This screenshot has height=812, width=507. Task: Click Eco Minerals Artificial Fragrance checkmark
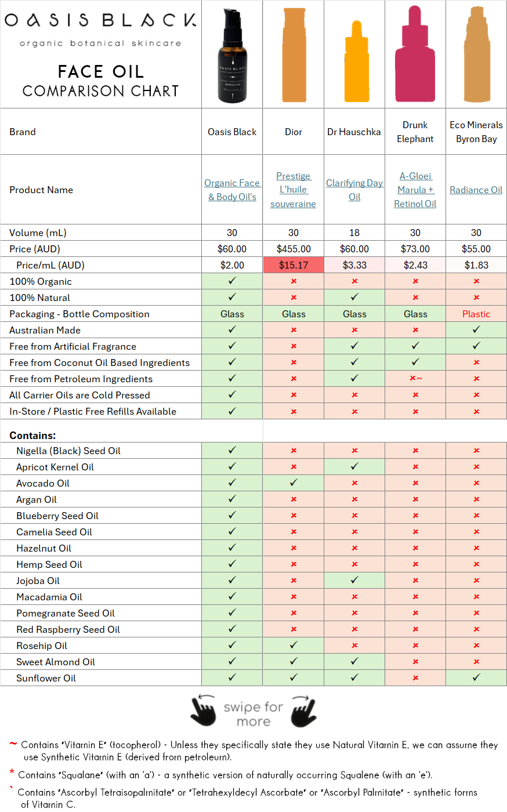476,346
